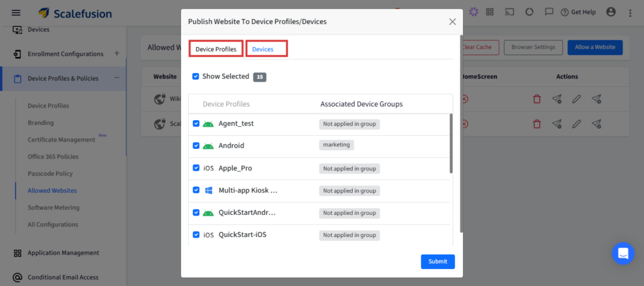Open Device Profiles in sidebar
The image size is (644, 286).
point(48,106)
